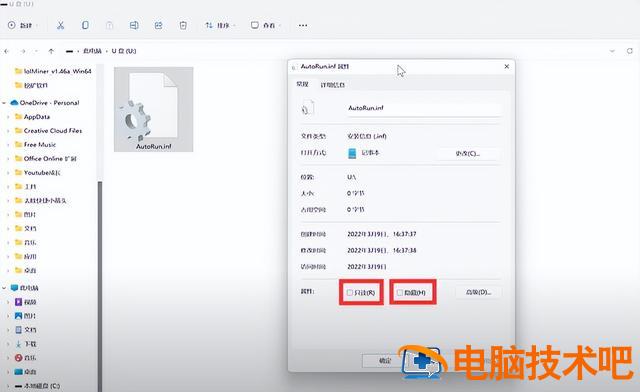Expand the Free Music folder arrow
Screen dimensions: 640x392
click(x=8, y=145)
